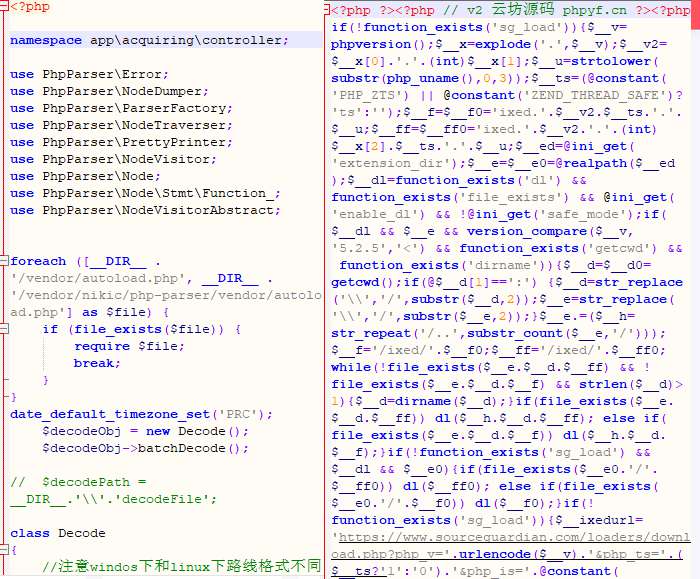Click the 'require $file;' line
Viewport: 700px width, 579px height.
[129, 346]
